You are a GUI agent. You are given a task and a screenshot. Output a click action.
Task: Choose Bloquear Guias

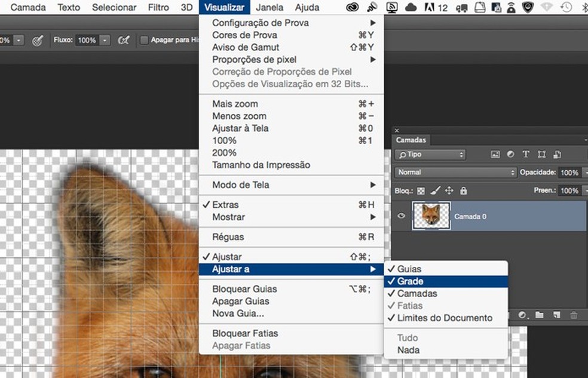[291, 289]
